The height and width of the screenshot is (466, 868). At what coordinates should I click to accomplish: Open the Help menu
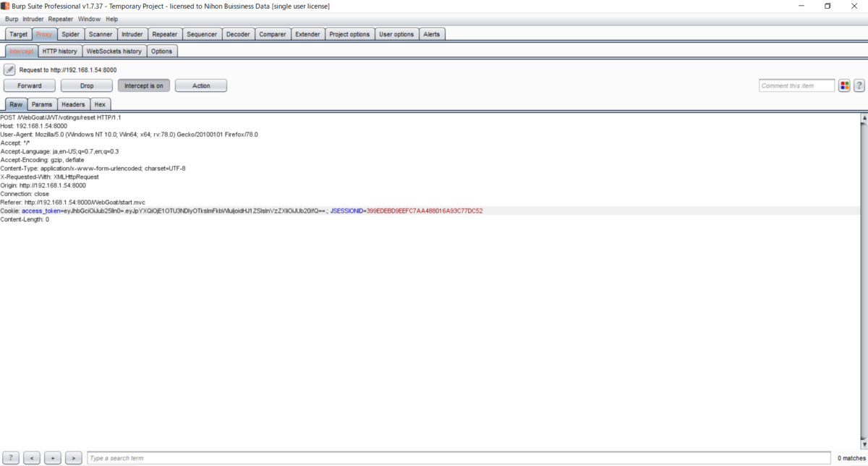112,19
